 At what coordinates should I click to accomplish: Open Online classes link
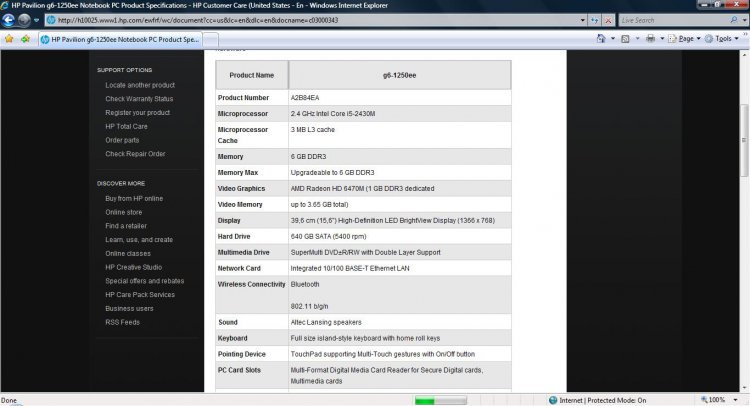[x=128, y=253]
